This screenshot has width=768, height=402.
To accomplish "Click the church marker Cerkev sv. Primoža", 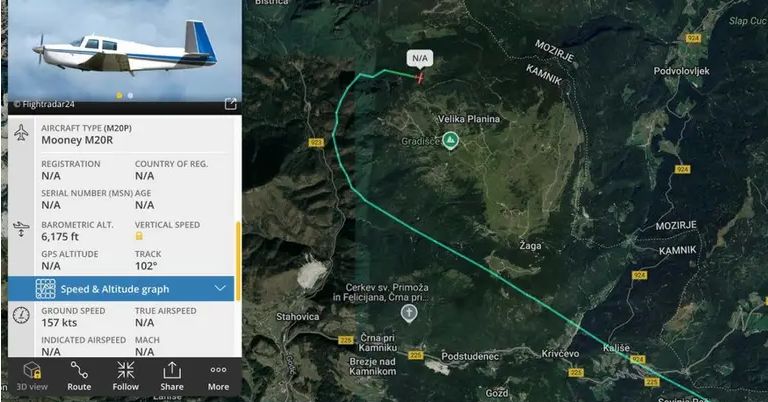I will [x=409, y=313].
